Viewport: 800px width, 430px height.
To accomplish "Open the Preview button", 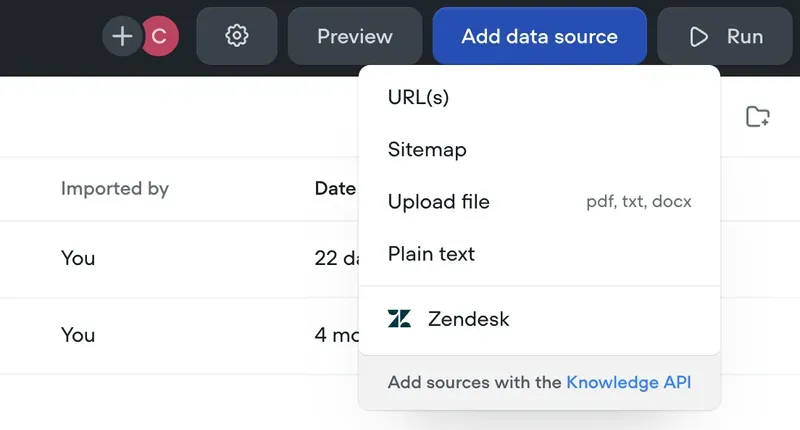I will [355, 36].
